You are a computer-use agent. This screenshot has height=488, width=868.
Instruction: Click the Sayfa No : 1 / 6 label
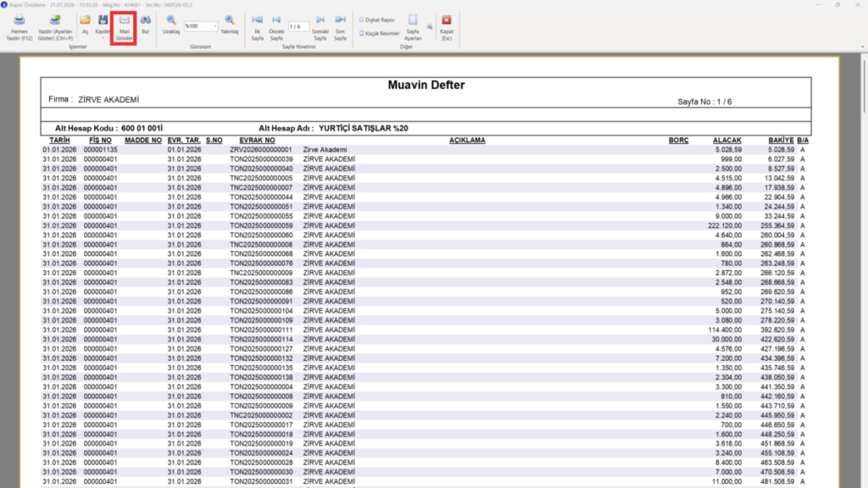click(704, 102)
